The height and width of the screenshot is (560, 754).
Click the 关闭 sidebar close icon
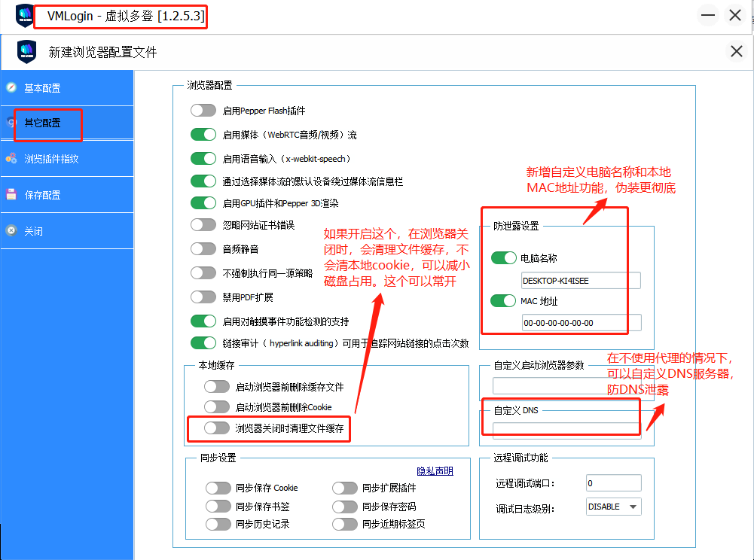pos(11,231)
